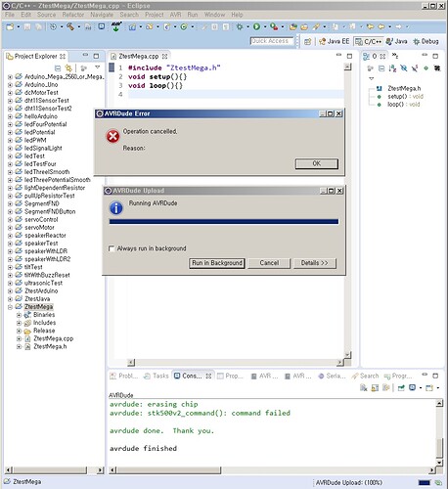
Task: Maximize the editor area
Action: 349,56
